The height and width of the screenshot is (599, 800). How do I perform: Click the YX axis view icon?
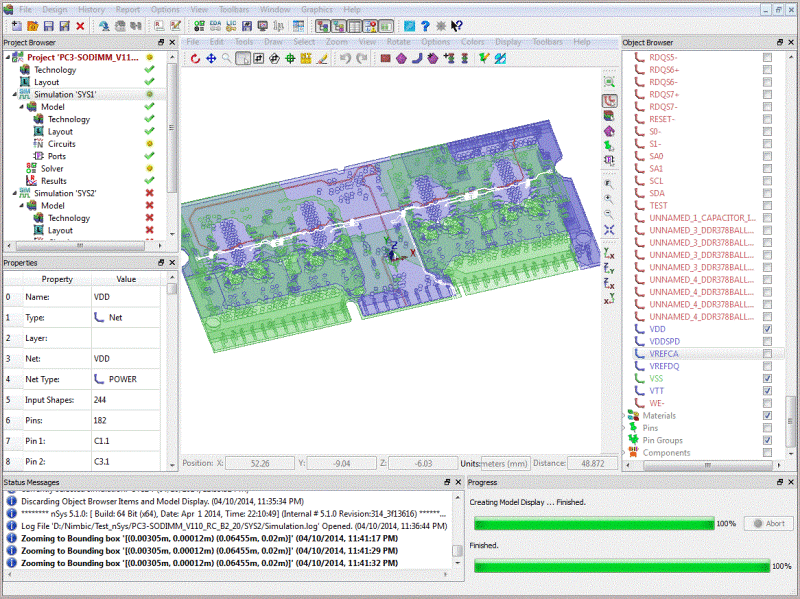(x=609, y=254)
